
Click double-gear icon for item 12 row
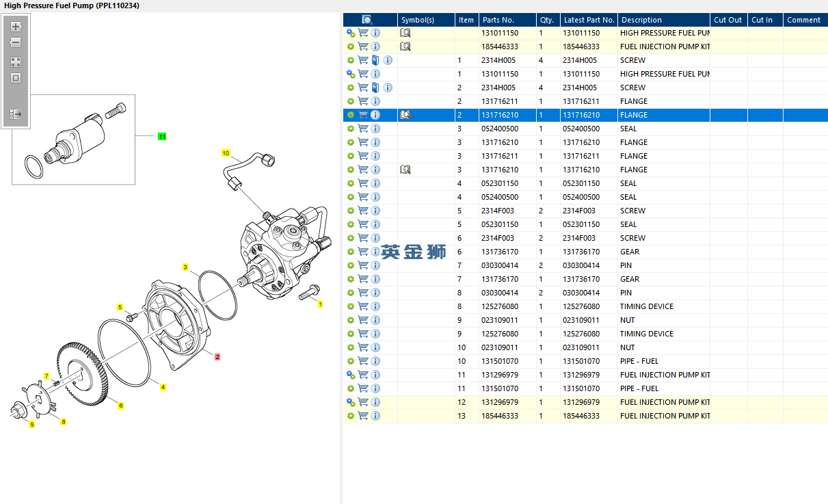point(351,402)
